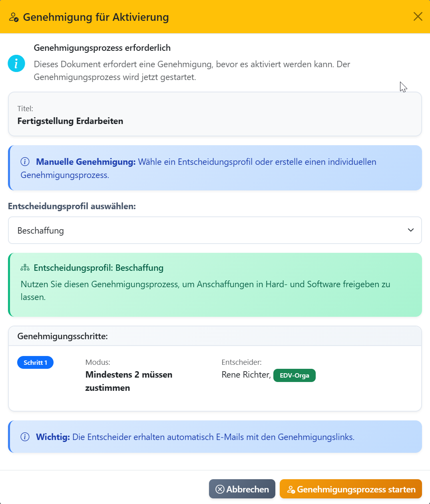430x504 pixels.
Task: Click the org-chart icon beside Entscheidungsprofil: Beschaffung
Action: coord(25,268)
